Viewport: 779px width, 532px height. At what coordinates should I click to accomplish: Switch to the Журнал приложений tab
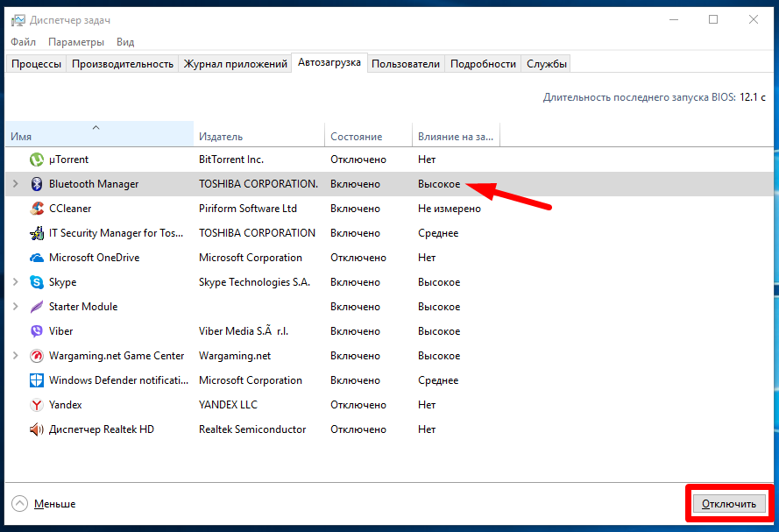[x=236, y=64]
